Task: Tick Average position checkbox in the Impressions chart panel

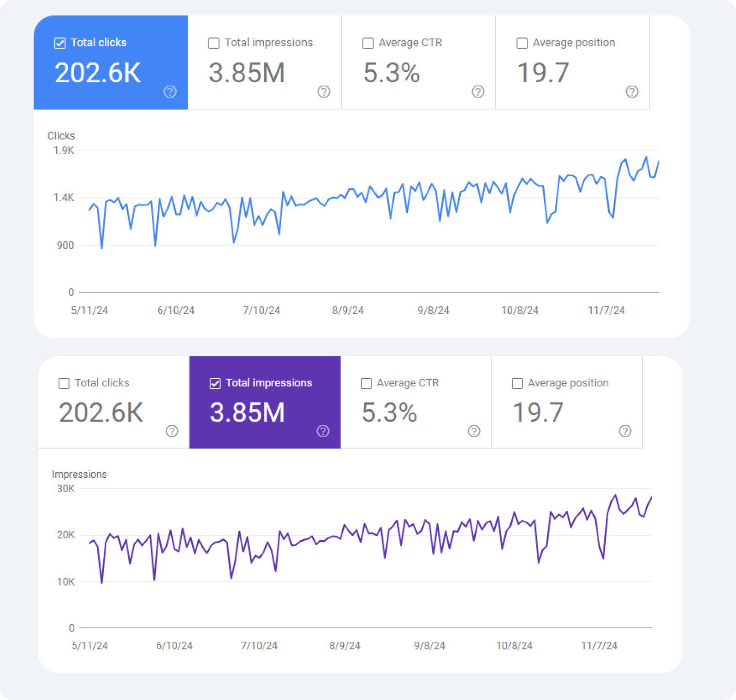Action: click(x=517, y=383)
